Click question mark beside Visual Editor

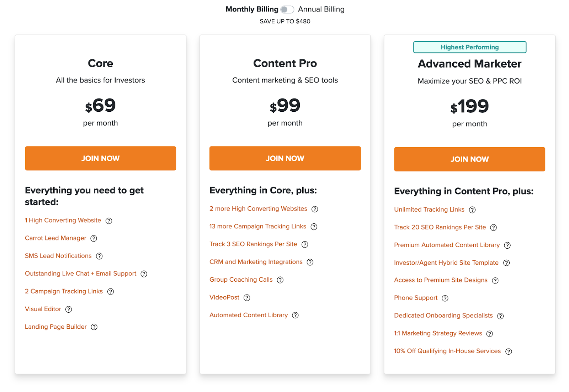click(x=69, y=309)
